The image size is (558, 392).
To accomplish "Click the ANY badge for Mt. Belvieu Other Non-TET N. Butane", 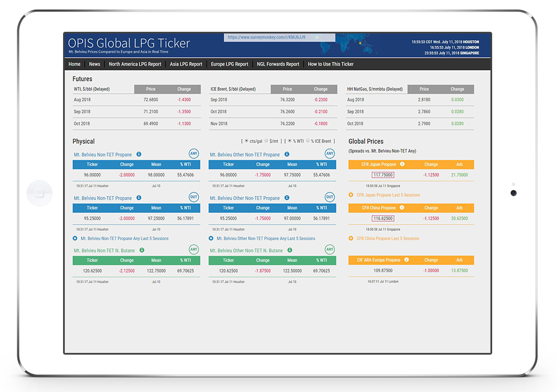I will (x=330, y=249).
